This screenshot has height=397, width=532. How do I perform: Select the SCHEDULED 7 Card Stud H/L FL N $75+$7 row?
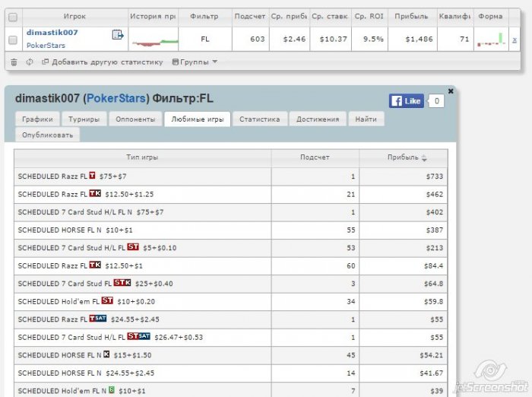tap(231, 212)
